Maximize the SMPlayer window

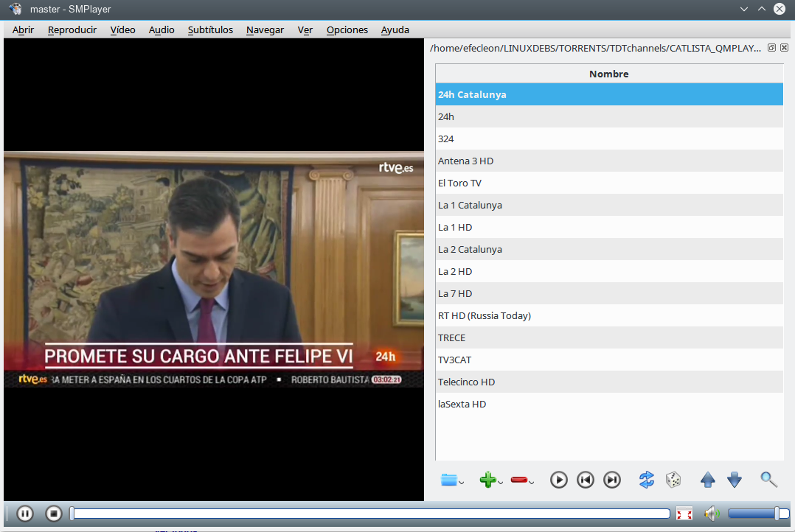(x=762, y=9)
